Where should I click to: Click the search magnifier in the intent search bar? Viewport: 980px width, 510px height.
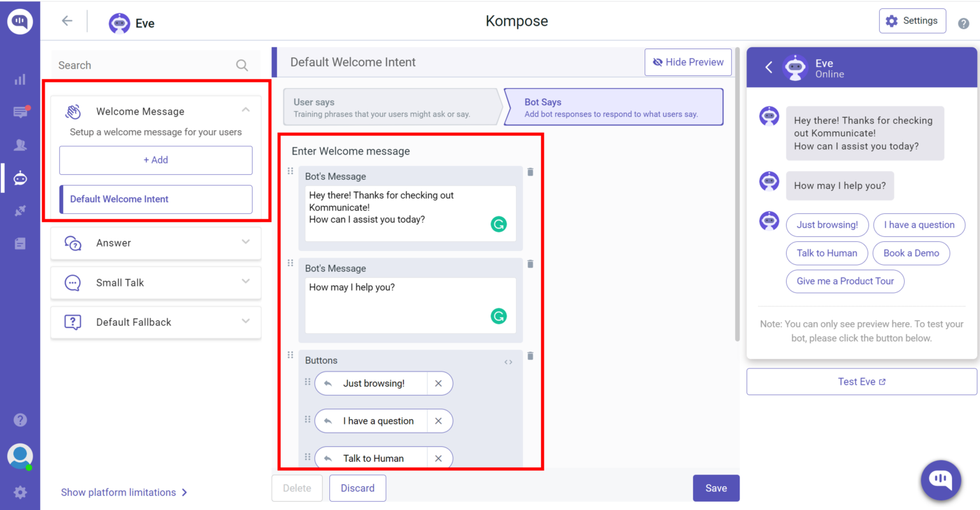point(242,65)
